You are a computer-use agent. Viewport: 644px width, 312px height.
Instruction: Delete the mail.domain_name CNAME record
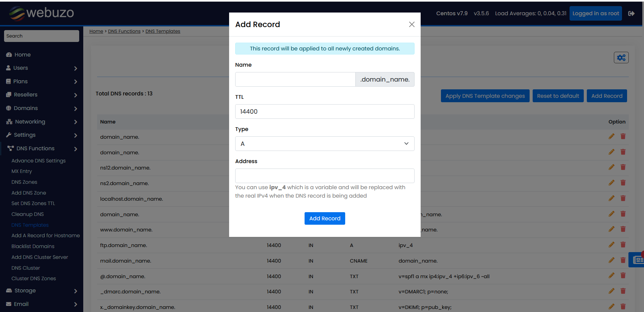click(x=623, y=260)
